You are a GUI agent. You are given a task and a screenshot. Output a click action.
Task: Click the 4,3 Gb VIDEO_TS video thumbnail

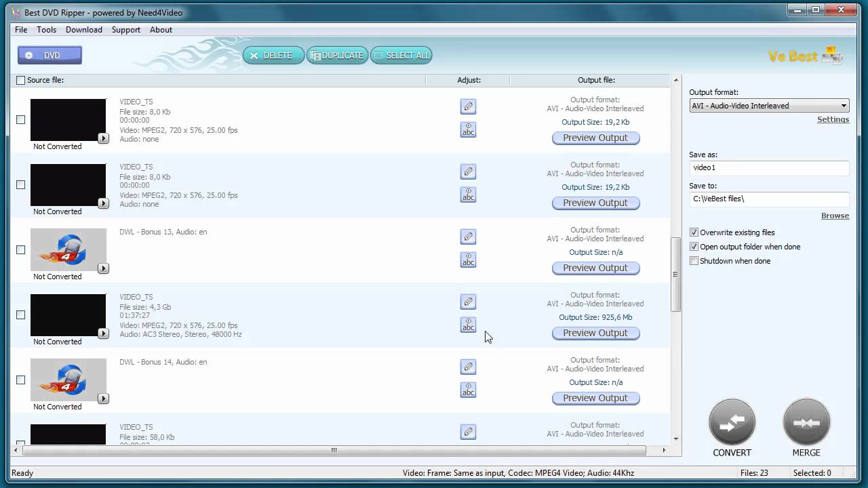click(68, 315)
